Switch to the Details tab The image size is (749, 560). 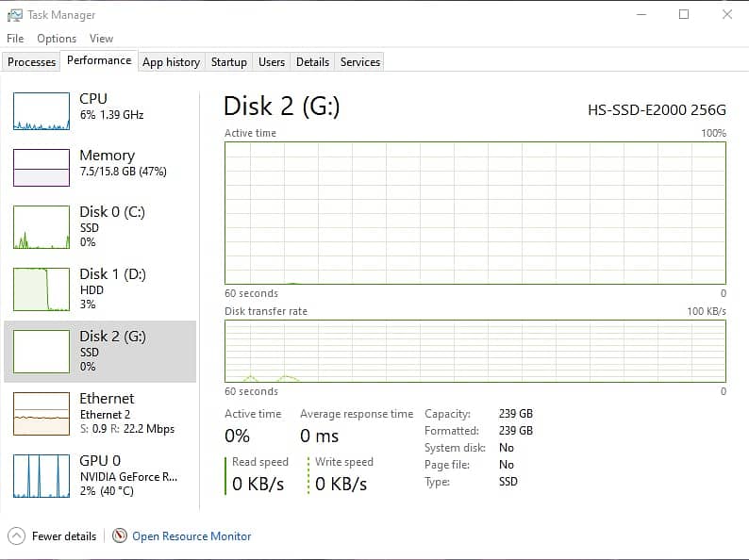coord(313,62)
